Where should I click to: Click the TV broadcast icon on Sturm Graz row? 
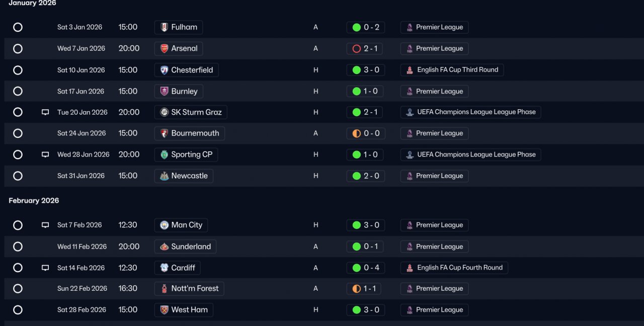[45, 112]
